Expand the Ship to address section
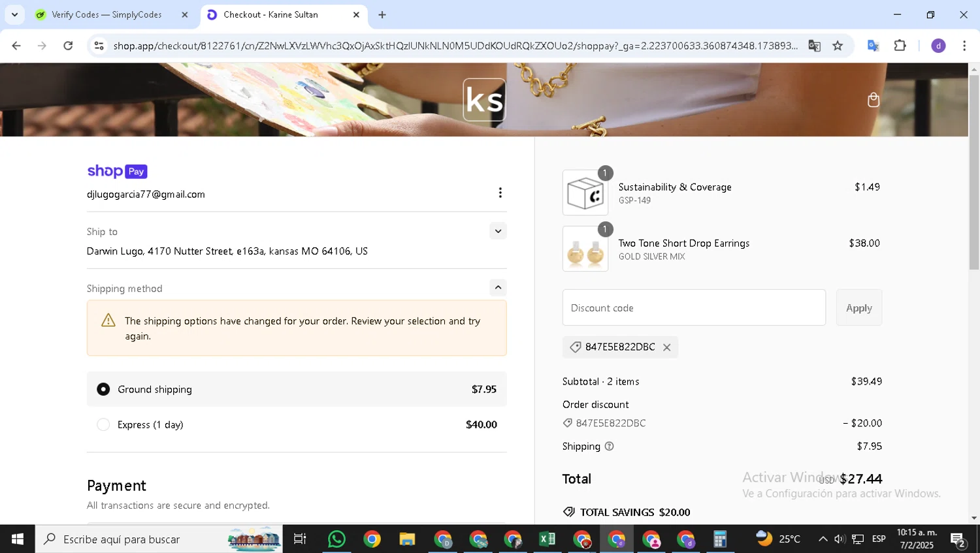This screenshot has width=980, height=553. coord(498,231)
